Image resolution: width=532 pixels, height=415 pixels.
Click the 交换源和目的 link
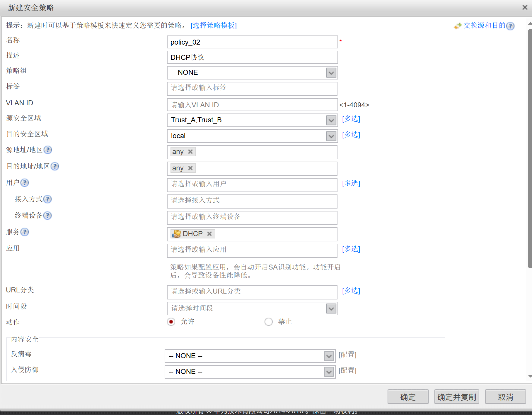tap(485, 26)
